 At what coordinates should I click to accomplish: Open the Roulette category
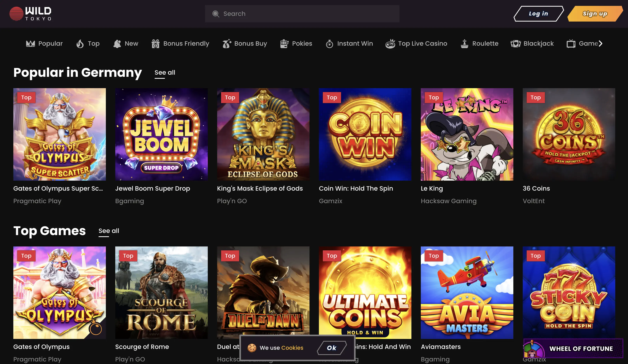(x=479, y=44)
